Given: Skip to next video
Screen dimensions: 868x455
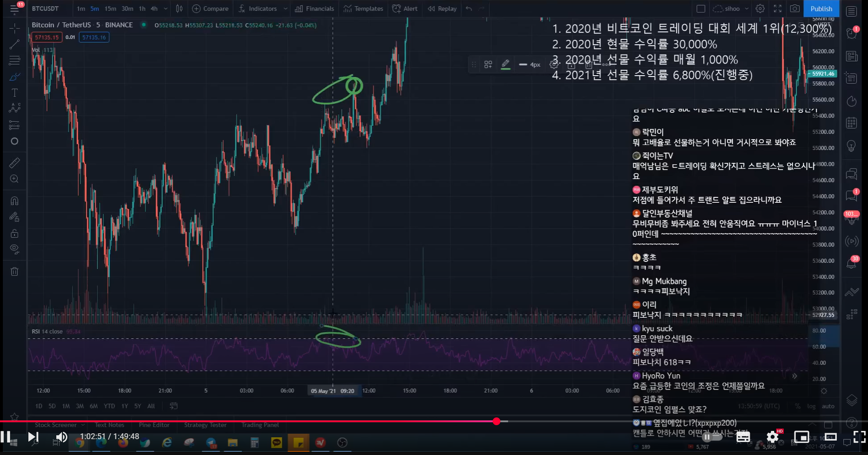Looking at the screenshot, I should (33, 437).
